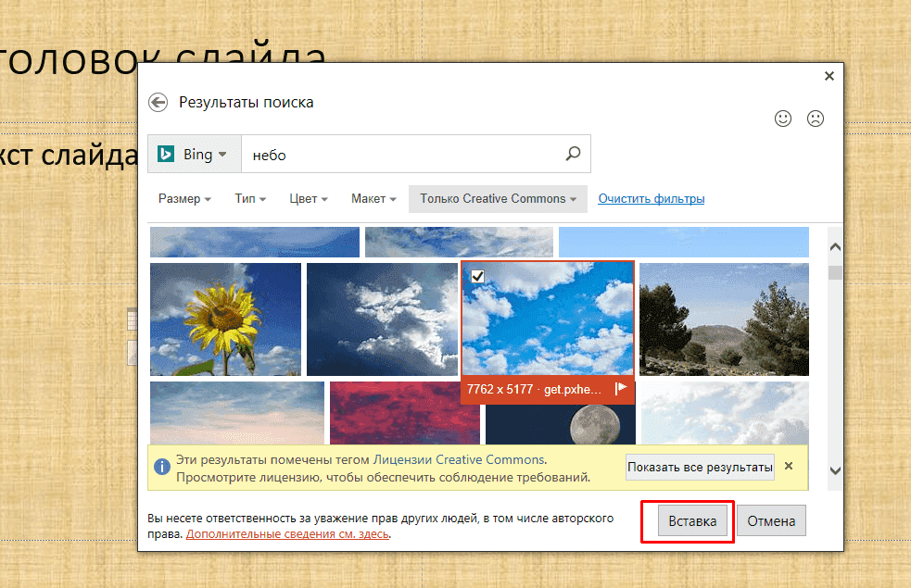Open the Цвет filter dropdown

click(x=308, y=198)
